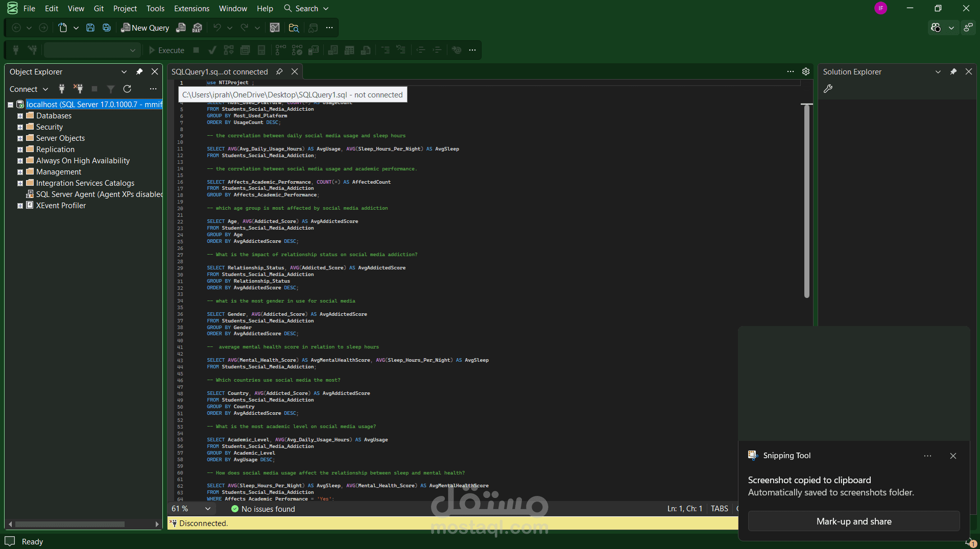Select the Management folder

[58, 172]
